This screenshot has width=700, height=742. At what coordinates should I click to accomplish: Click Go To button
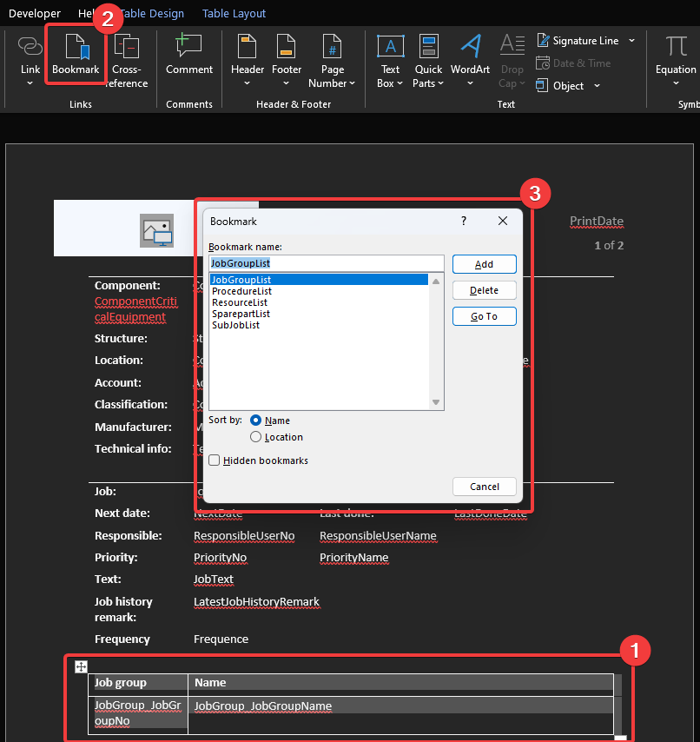click(485, 316)
